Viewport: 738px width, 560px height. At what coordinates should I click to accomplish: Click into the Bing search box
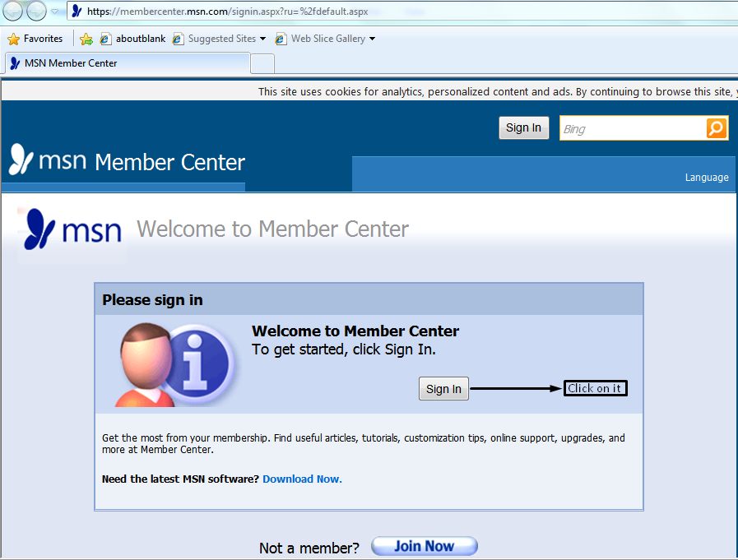coord(633,128)
